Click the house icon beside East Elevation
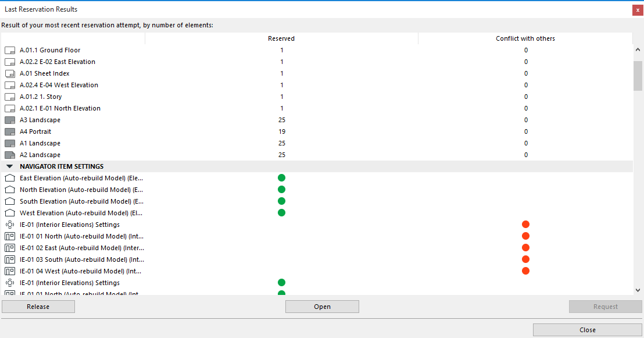This screenshot has height=338, width=644. 9,177
